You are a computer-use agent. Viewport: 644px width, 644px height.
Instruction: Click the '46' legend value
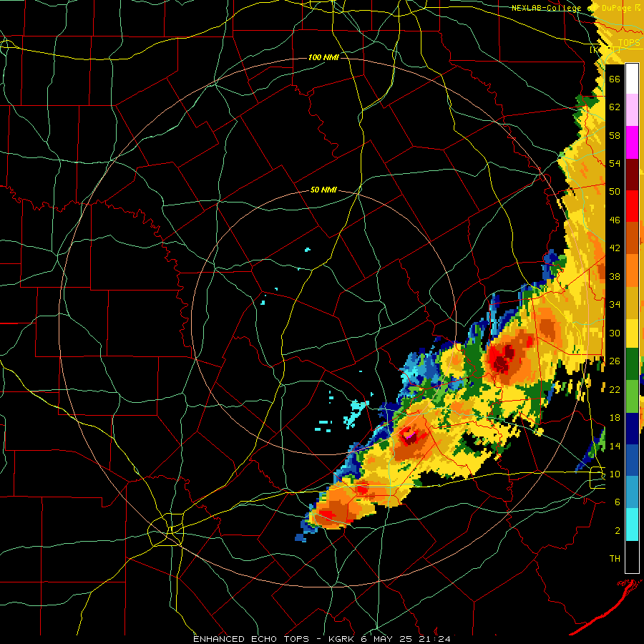click(615, 220)
